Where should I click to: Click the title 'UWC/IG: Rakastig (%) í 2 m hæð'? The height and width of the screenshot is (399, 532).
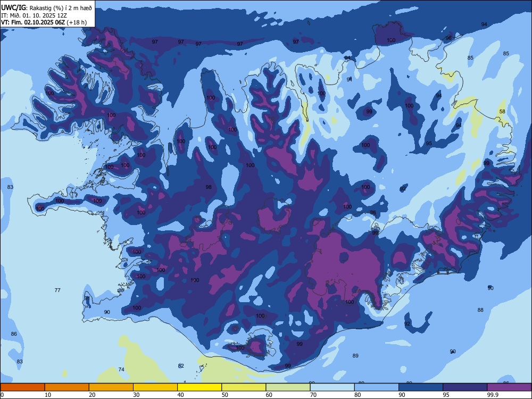click(46, 7)
